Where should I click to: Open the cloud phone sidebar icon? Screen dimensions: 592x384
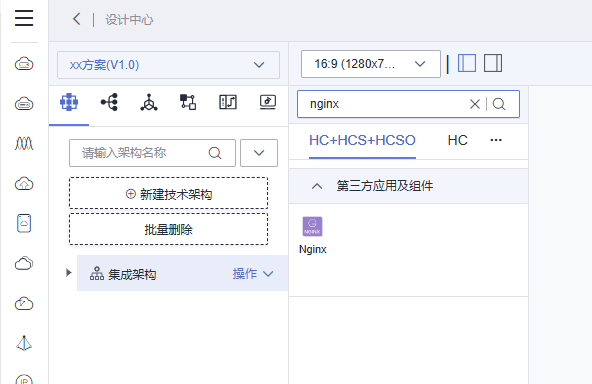coord(24,223)
